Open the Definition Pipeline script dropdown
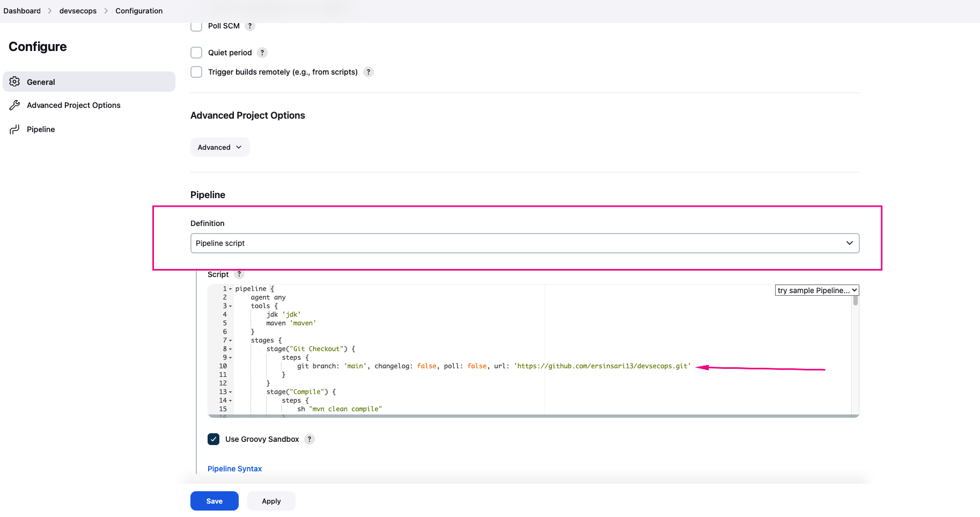Screen dimensions: 980x517 coord(525,243)
